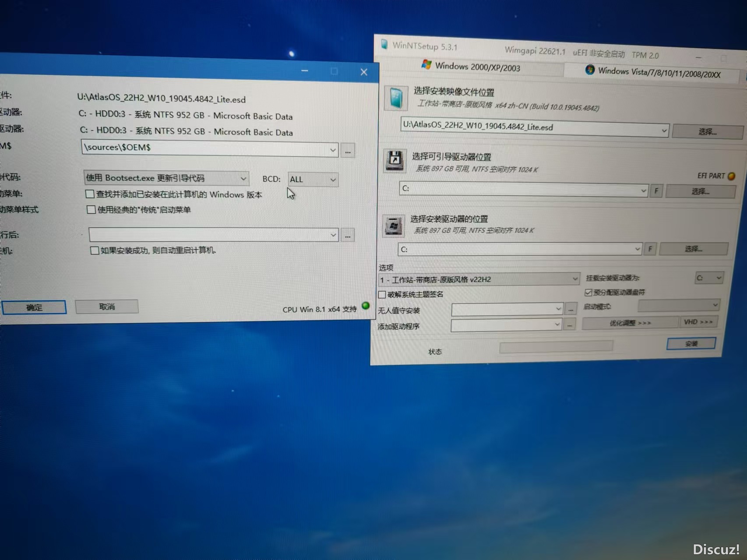Open the 优化调整 tweaks panel
The image size is (747, 560).
(x=630, y=323)
